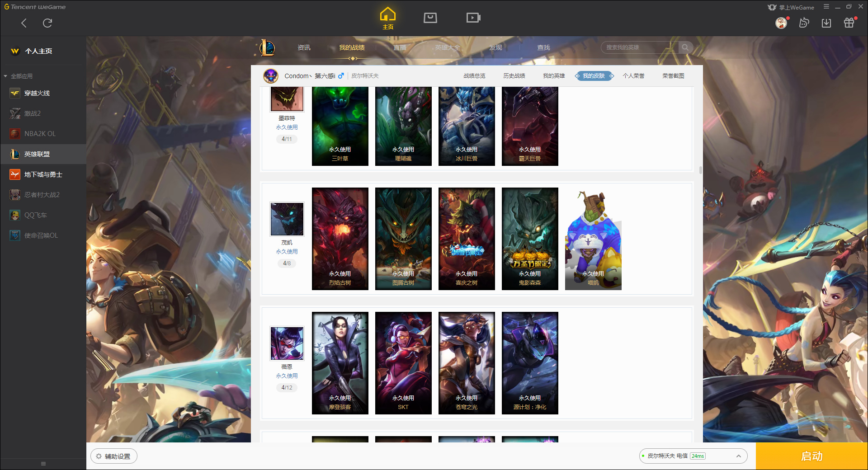The height and width of the screenshot is (470, 868).
Task: Open the video live icon
Action: (x=473, y=18)
